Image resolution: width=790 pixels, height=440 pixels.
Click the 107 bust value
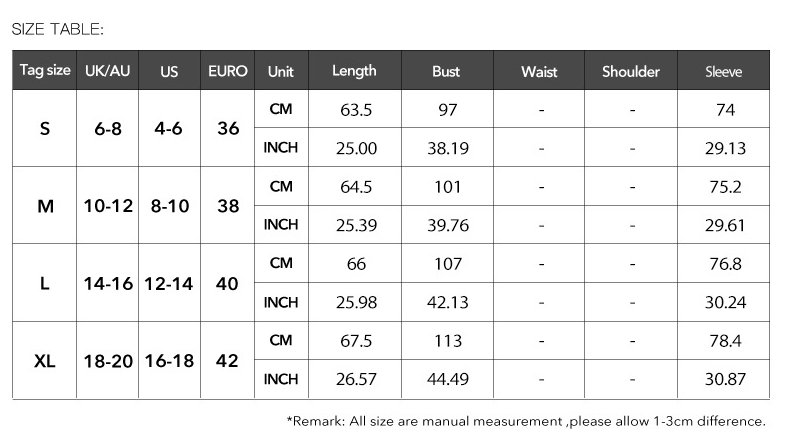(448, 264)
